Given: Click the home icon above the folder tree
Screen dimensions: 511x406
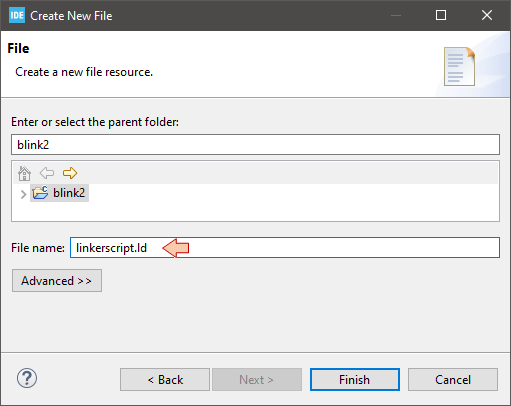Looking at the screenshot, I should coord(24,173).
